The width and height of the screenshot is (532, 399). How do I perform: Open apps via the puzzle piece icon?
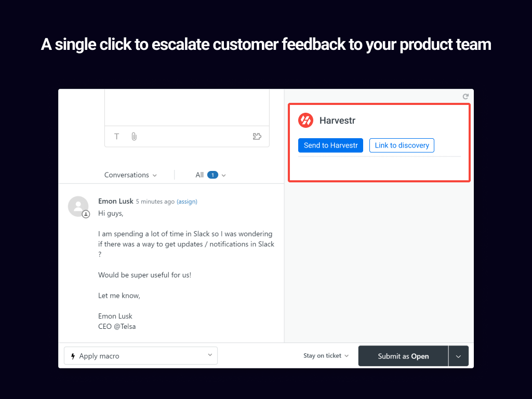(x=257, y=137)
